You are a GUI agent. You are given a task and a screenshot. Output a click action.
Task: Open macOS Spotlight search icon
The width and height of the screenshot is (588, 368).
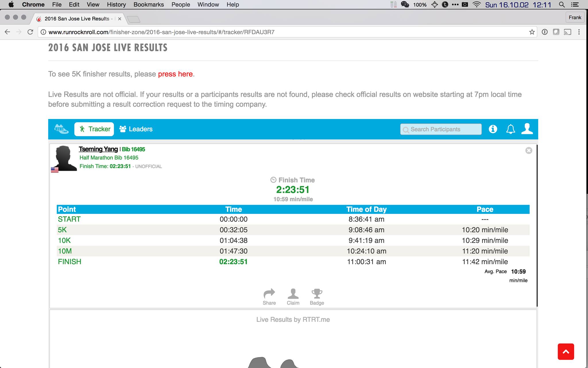pyautogui.click(x=562, y=5)
